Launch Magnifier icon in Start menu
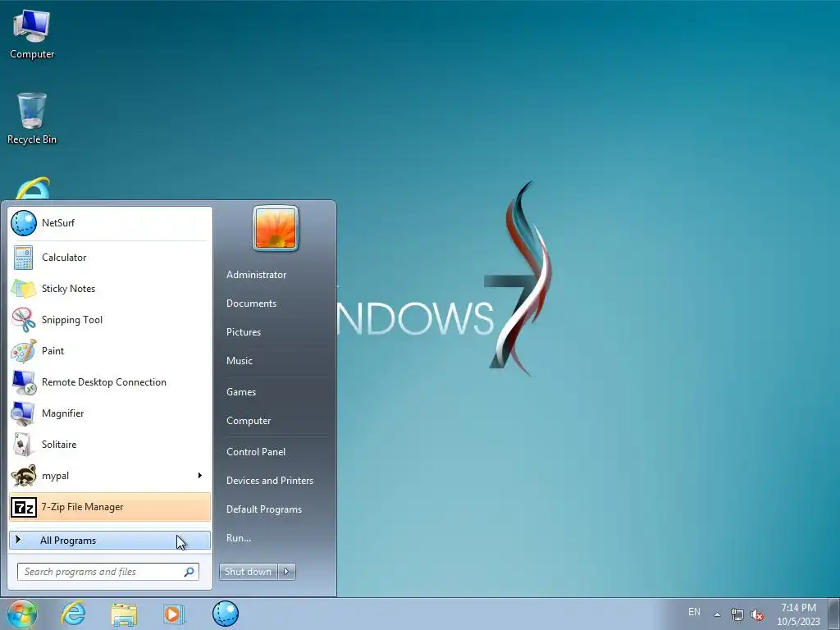The width and height of the screenshot is (840, 630). 24,413
